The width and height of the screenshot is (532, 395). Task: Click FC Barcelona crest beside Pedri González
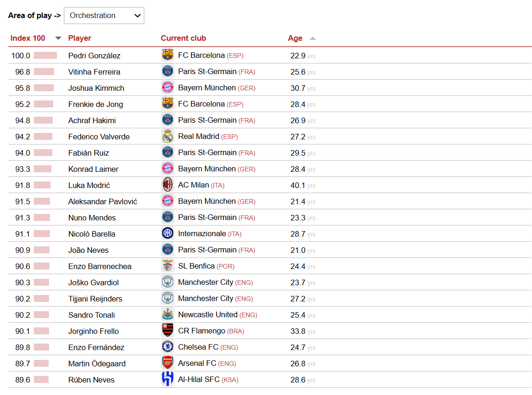(x=167, y=55)
